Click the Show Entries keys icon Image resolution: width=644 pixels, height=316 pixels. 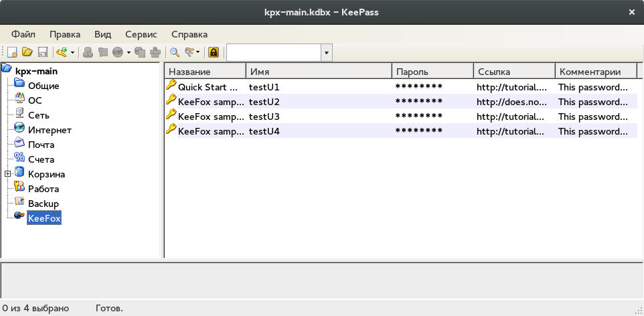189,52
